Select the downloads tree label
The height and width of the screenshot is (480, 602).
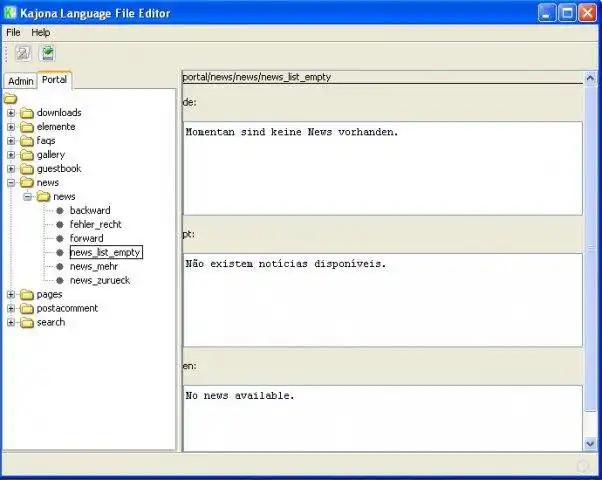(59, 113)
